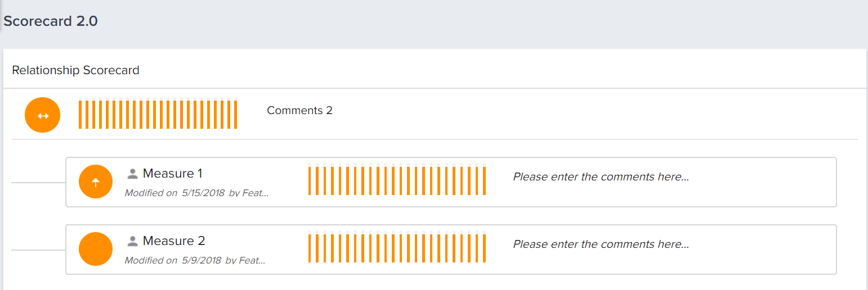Click Measure 2 modified on 5/9/2018 text

tap(195, 260)
